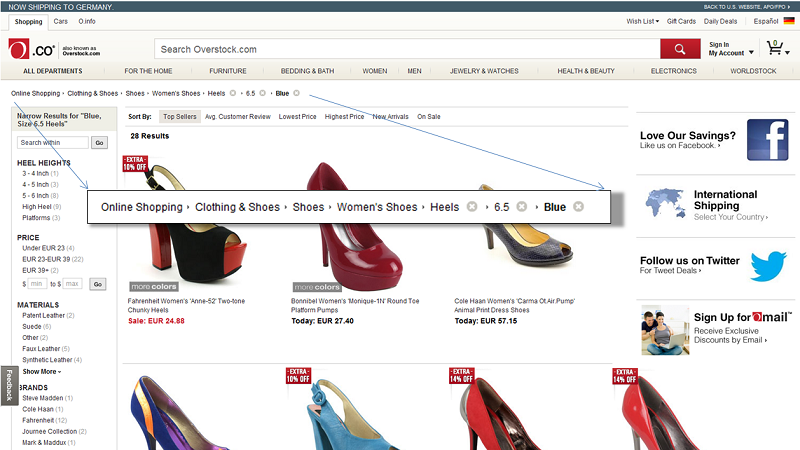Expand the My Account menu
Image resolution: width=800 pixels, height=450 pixels.
click(x=731, y=53)
